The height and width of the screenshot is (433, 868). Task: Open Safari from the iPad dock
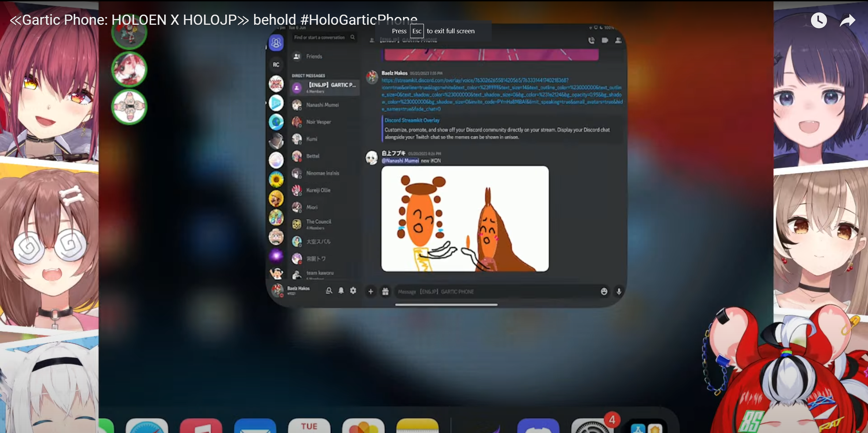[147, 426]
